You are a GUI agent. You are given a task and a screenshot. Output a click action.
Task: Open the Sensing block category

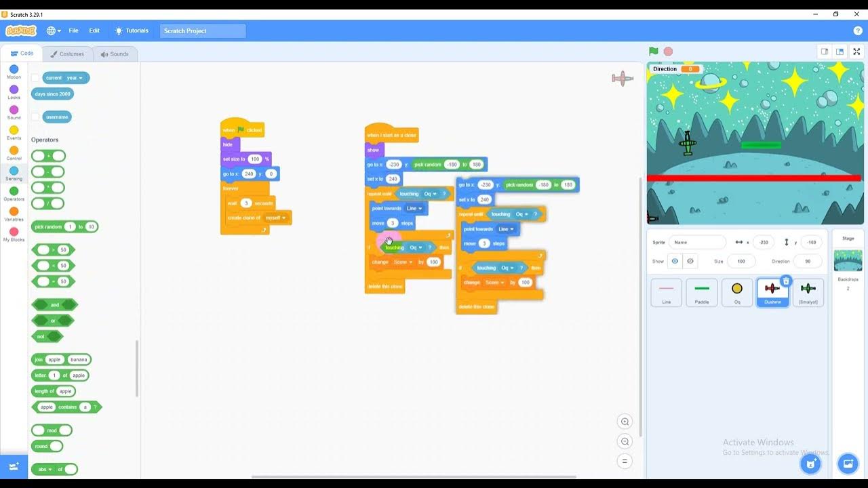point(14,174)
